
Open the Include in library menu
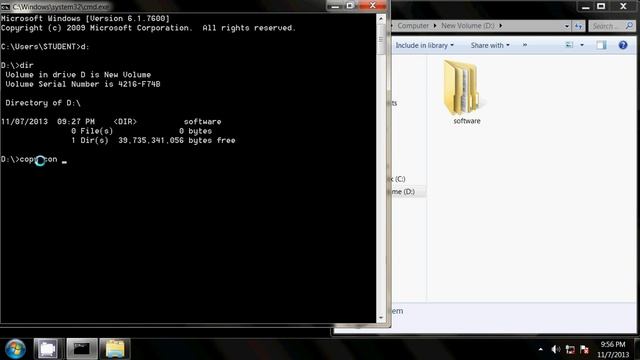[424, 45]
